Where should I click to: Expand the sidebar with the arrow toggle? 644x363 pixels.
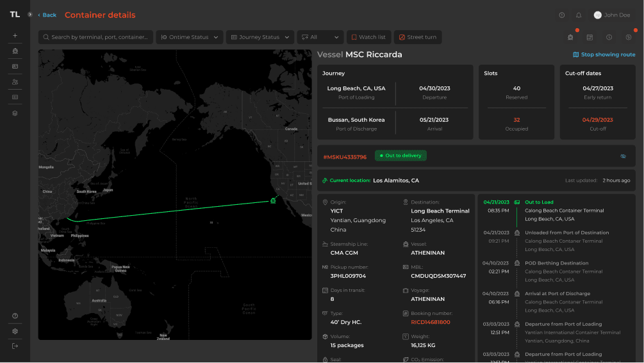pos(29,15)
